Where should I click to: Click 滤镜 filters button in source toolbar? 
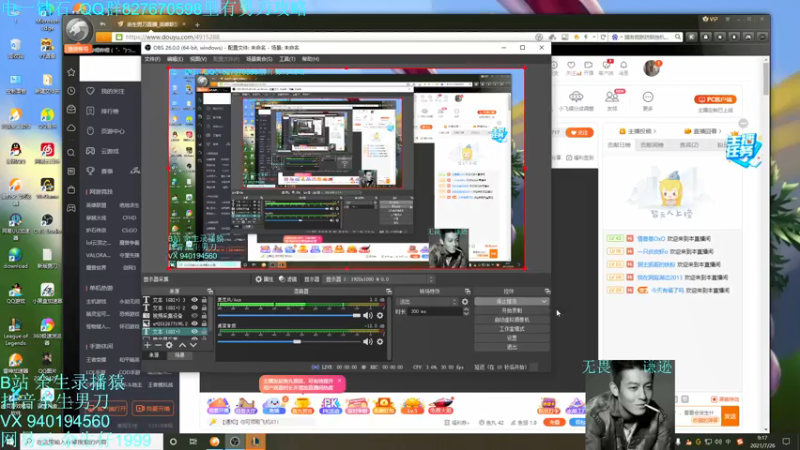point(288,279)
